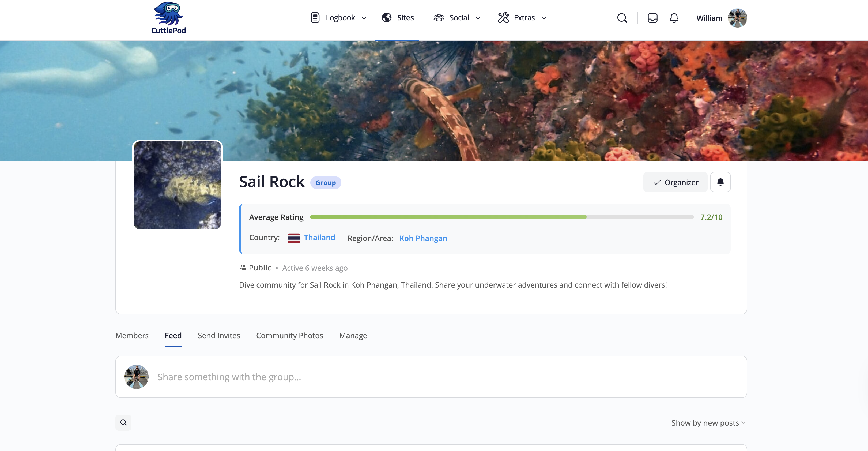Toggle the group notification bell button
868x451 pixels.
(720, 182)
